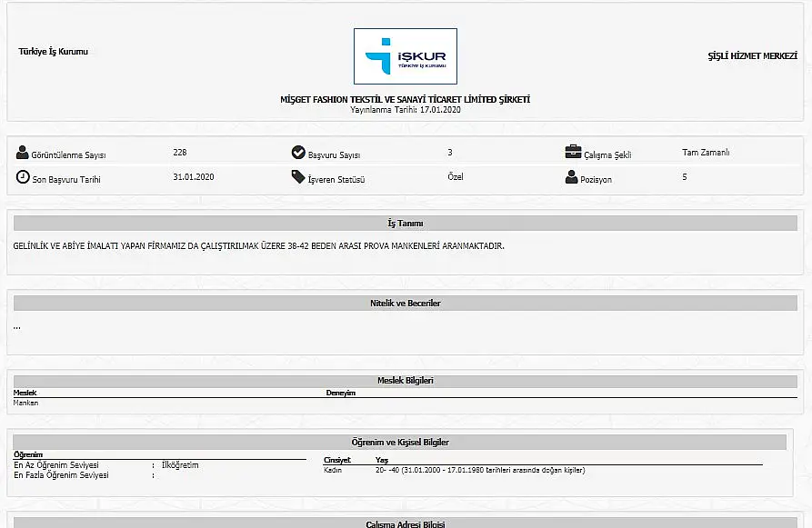Click the application count value 3
This screenshot has width=812, height=528.
tap(450, 152)
